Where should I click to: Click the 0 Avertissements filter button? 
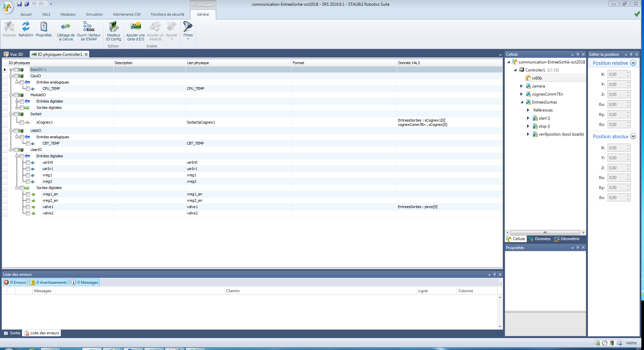point(49,283)
